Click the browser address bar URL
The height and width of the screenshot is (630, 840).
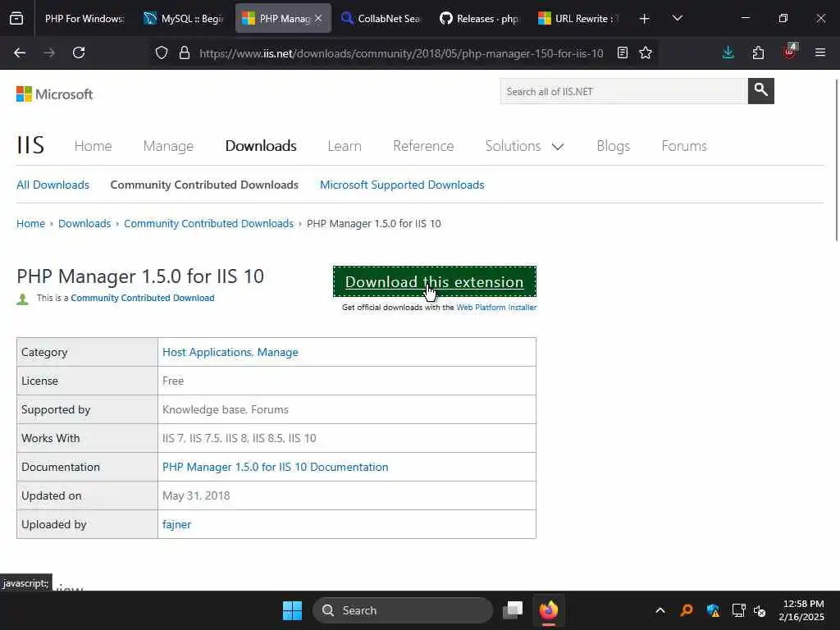tap(401, 53)
